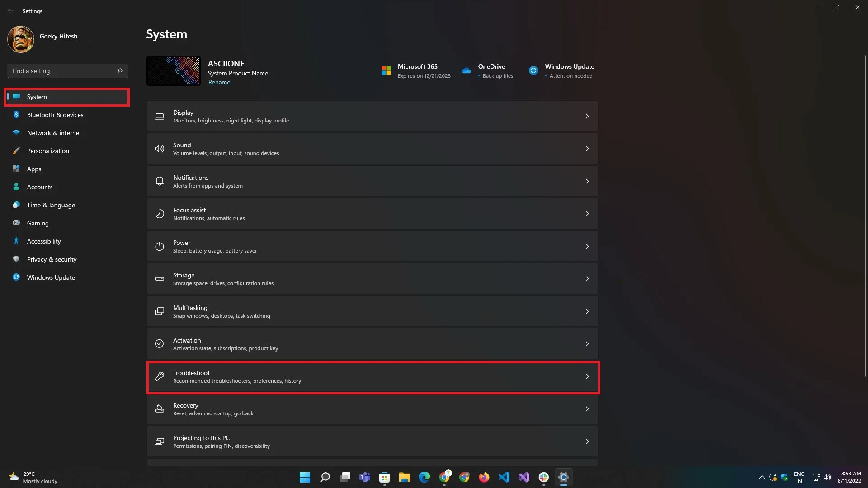
Task: Open Network & internet settings
Action: click(67, 133)
